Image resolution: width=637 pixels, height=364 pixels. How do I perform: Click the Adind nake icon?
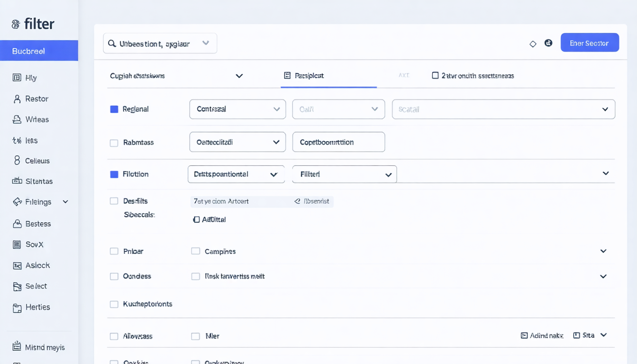pos(524,336)
